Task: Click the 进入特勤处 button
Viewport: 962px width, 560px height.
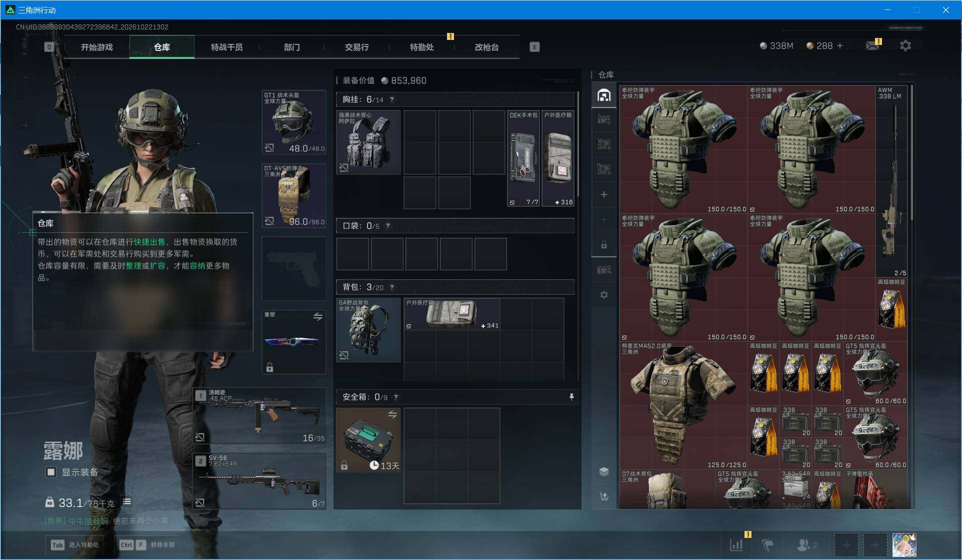Action: pos(75,545)
